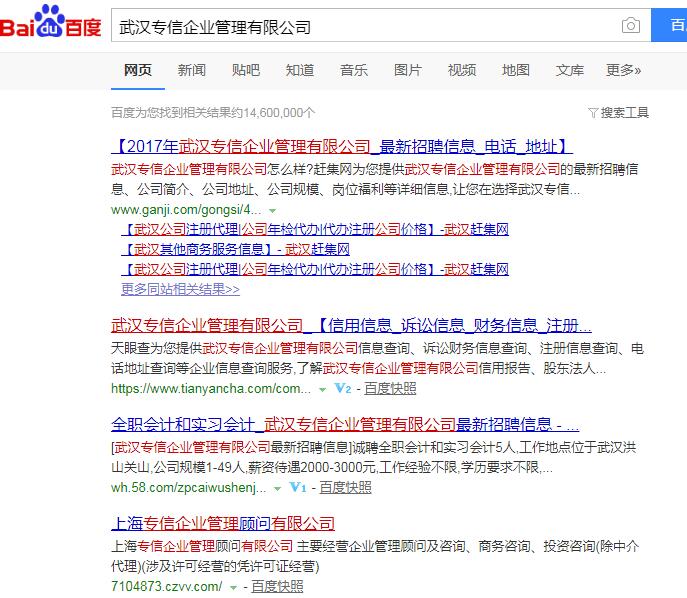Expand dropdown arrow next to ganji.com URL
The image size is (687, 598).
[273, 211]
